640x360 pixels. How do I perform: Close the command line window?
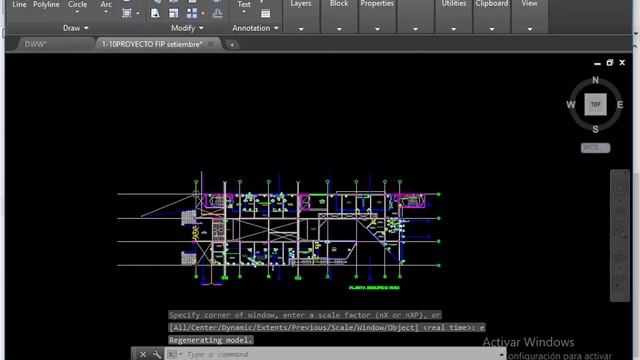coord(143,354)
